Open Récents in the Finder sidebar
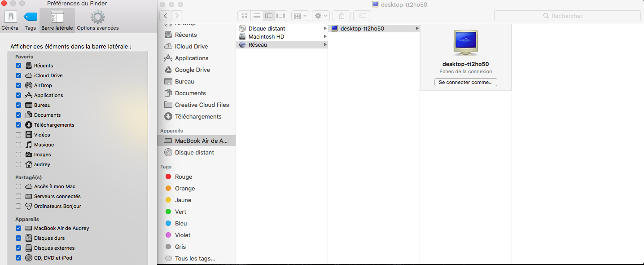 (x=196, y=35)
